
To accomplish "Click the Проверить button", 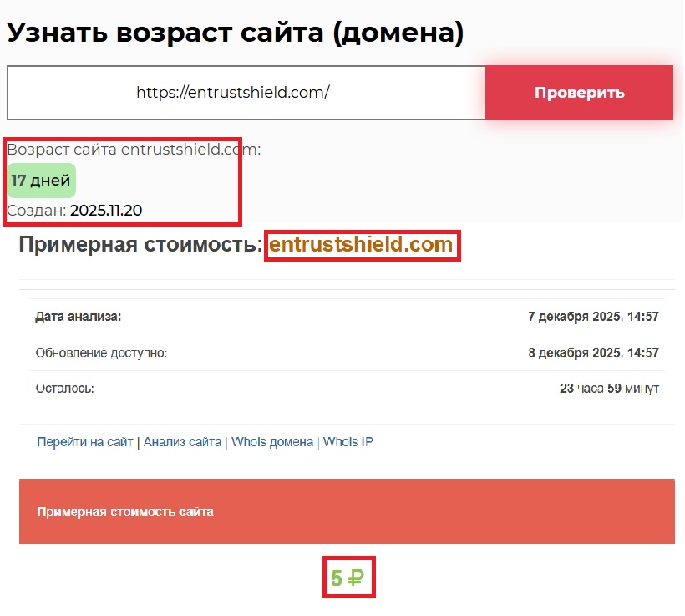I will pos(579,93).
